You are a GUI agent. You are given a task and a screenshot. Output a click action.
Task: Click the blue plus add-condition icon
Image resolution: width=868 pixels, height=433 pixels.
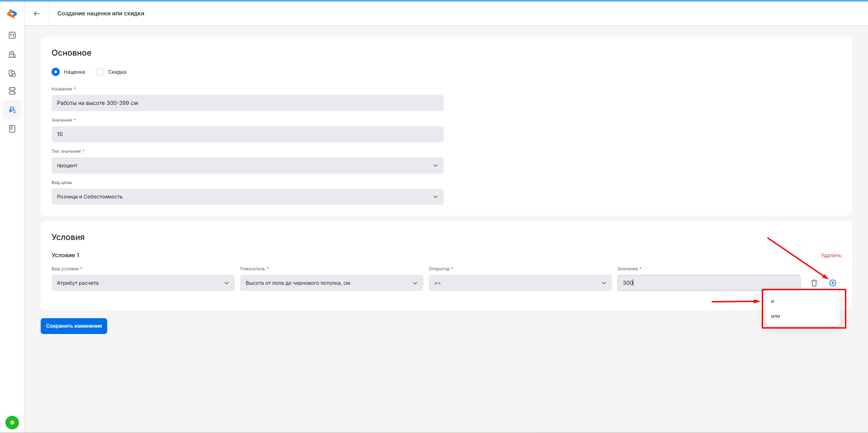point(833,283)
